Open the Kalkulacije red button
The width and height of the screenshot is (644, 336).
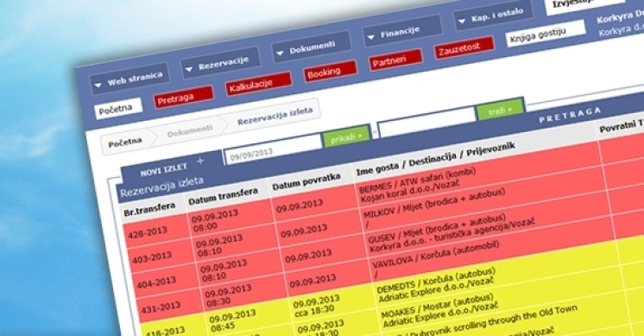[258, 84]
